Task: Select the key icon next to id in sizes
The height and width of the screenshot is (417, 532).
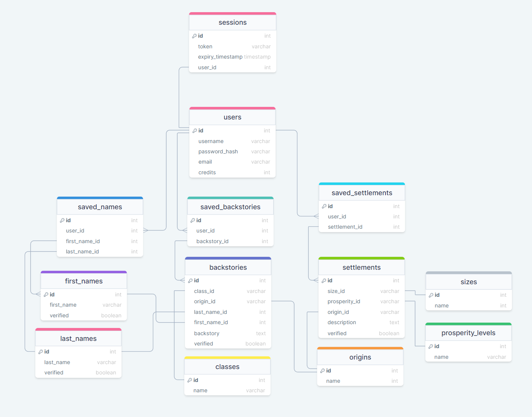Action: coord(431,295)
